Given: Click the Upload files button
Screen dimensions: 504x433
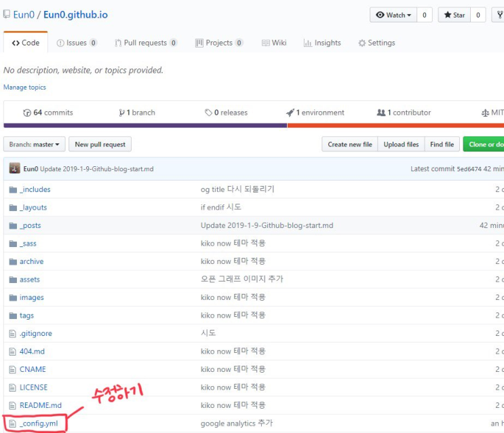Looking at the screenshot, I should [x=401, y=144].
